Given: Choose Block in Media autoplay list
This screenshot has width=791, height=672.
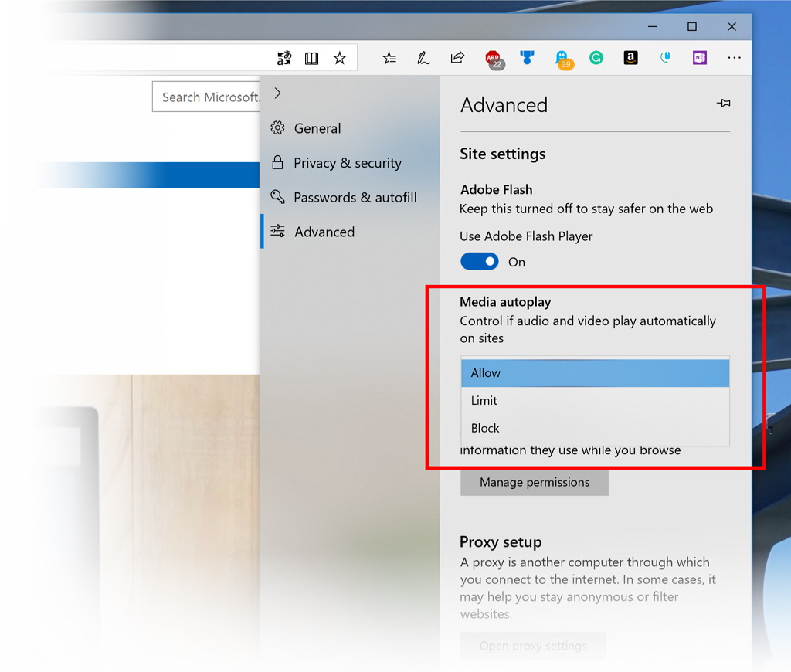Looking at the screenshot, I should (596, 428).
